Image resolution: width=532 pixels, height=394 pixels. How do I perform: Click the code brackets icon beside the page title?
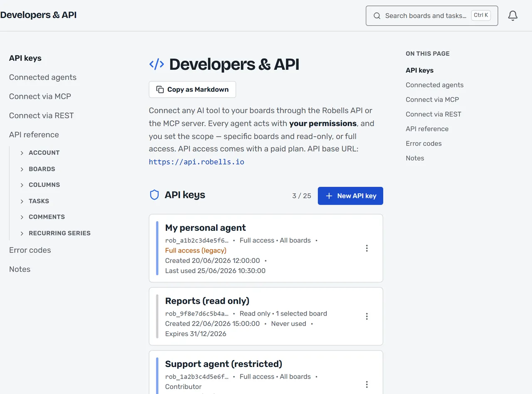coord(157,64)
